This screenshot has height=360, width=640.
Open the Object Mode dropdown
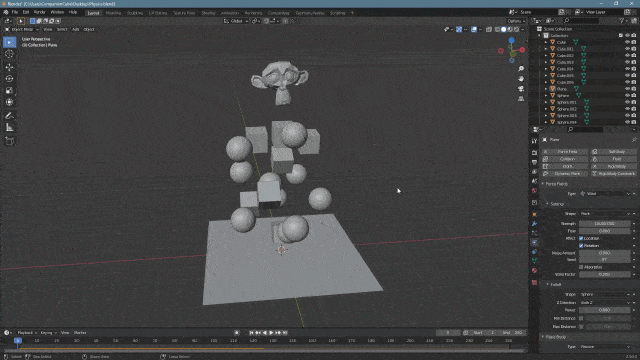(22, 29)
